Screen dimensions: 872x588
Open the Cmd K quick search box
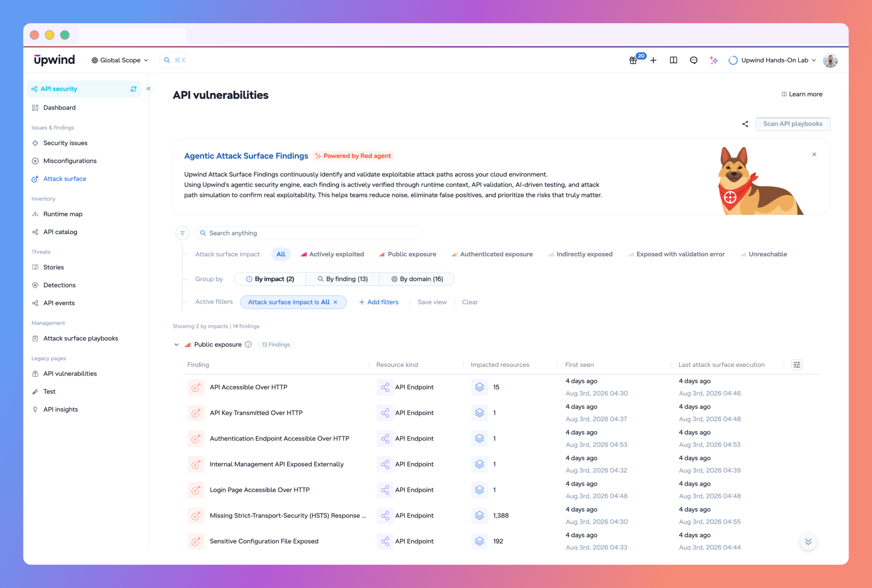point(175,60)
